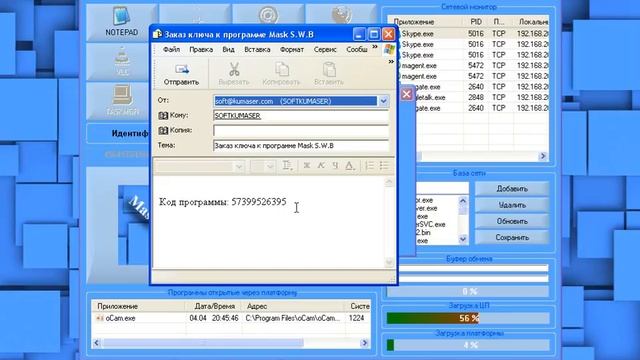Open the Вставка menu

[257, 49]
